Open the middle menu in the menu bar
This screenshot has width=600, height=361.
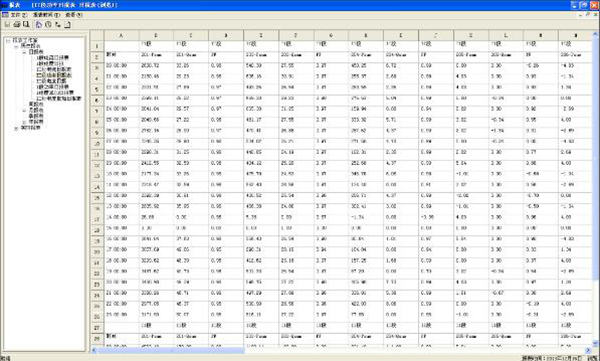46,15
